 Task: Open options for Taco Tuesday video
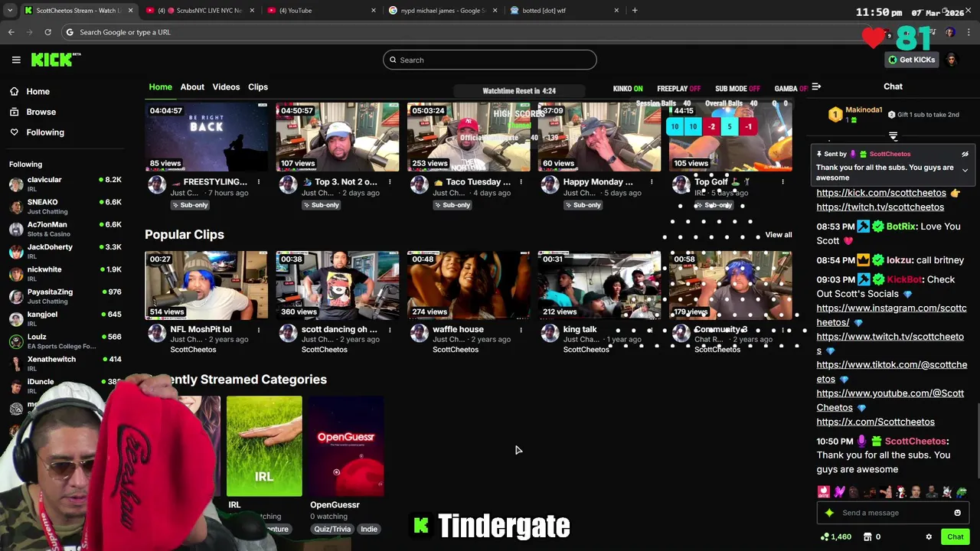(521, 182)
